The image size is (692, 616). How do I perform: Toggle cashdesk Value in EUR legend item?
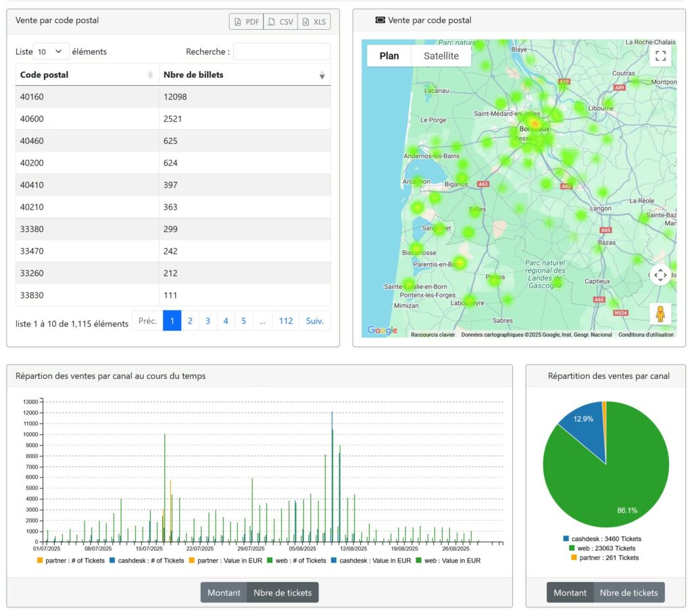[x=371, y=561]
